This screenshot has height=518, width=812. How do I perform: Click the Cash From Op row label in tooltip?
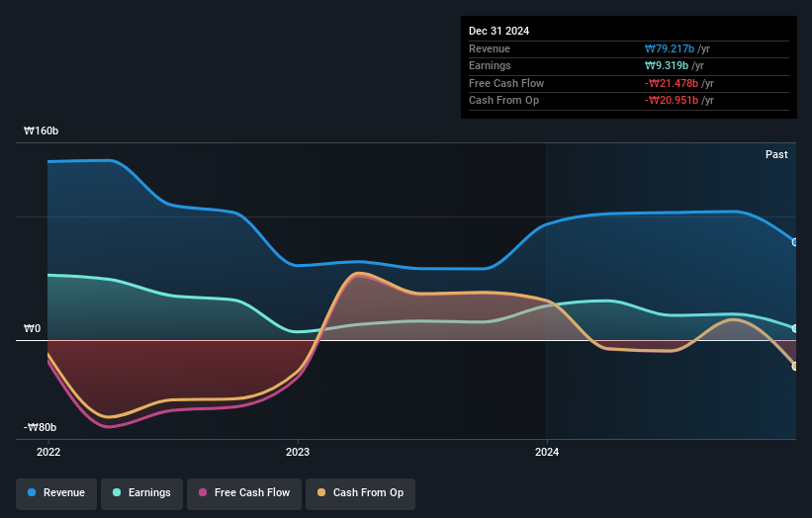pos(503,101)
